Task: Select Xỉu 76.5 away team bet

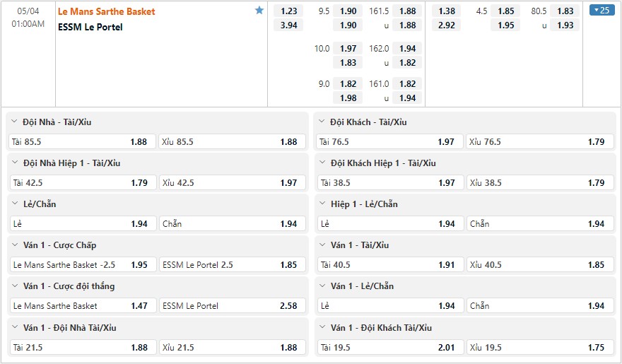Action: click(x=540, y=141)
